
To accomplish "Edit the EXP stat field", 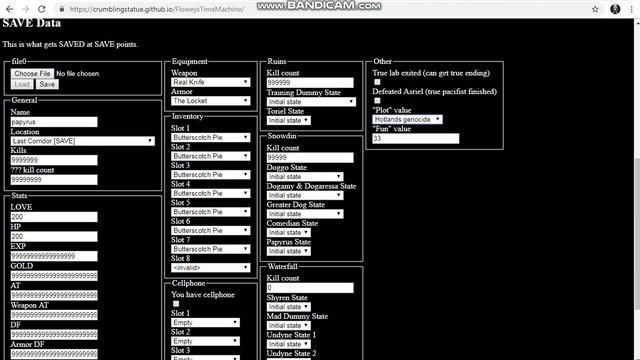I will pyautogui.click(x=54, y=256).
